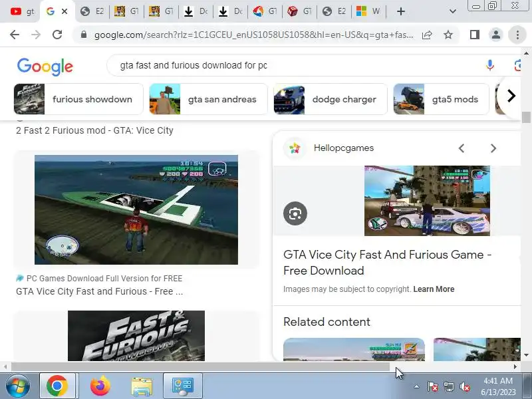
Task: Click the horizontal scrollbar thumb
Action: 200,367
